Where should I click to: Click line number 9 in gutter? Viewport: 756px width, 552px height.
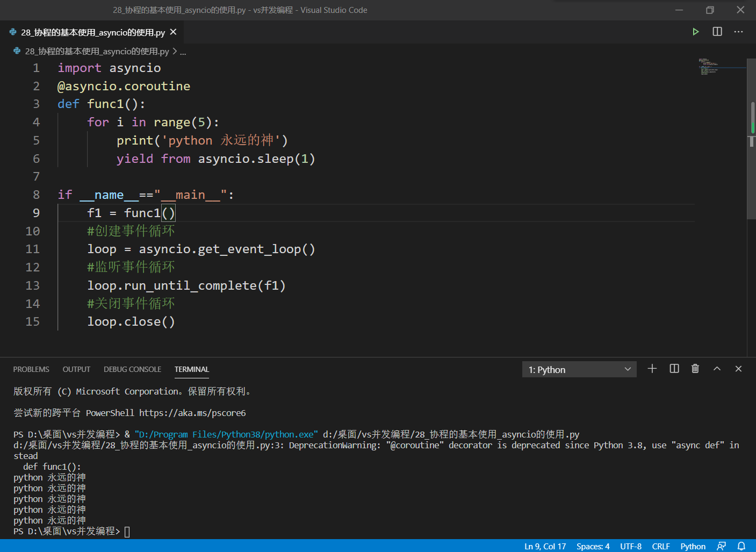point(36,213)
